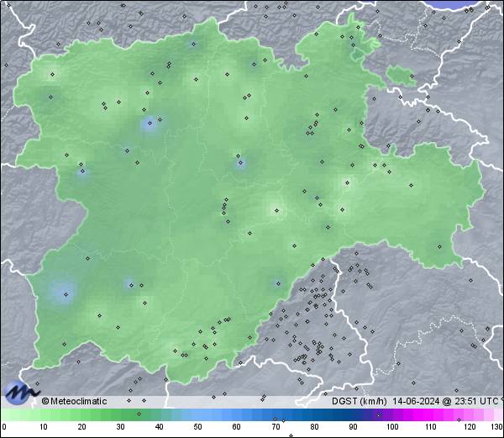Click station marker on the green scale bar

click(x=139, y=414)
